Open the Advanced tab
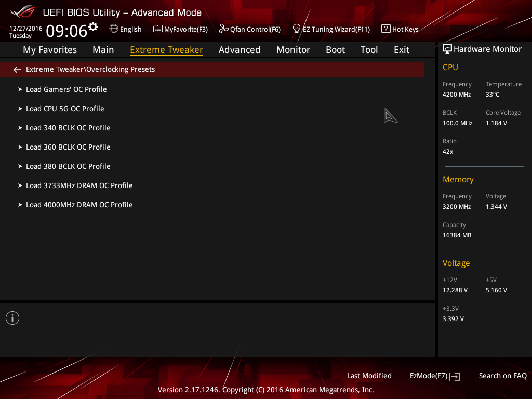The width and height of the screenshot is (532, 399). [x=240, y=50]
